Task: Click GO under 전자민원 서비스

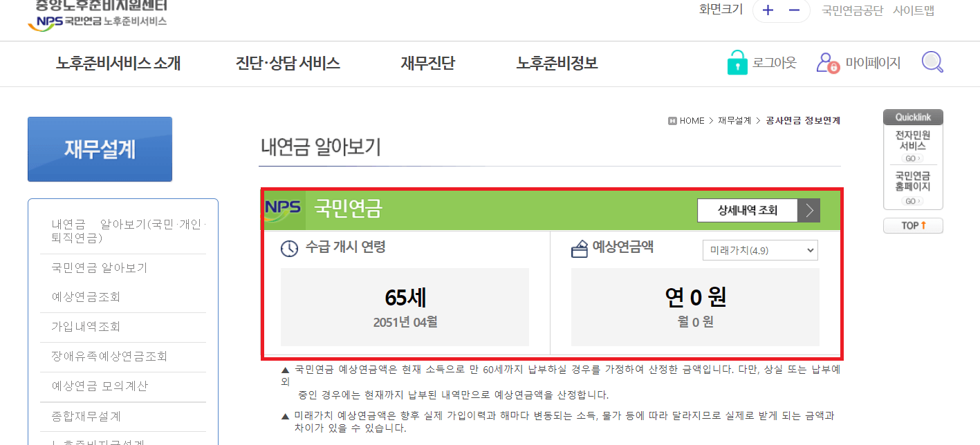Action: 912,158
